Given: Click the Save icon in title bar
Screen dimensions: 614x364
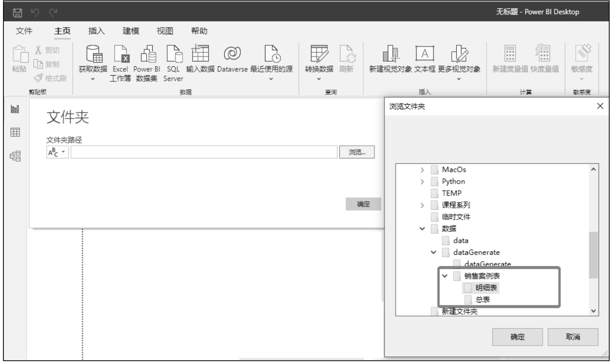Looking at the screenshot, I should (x=17, y=13).
